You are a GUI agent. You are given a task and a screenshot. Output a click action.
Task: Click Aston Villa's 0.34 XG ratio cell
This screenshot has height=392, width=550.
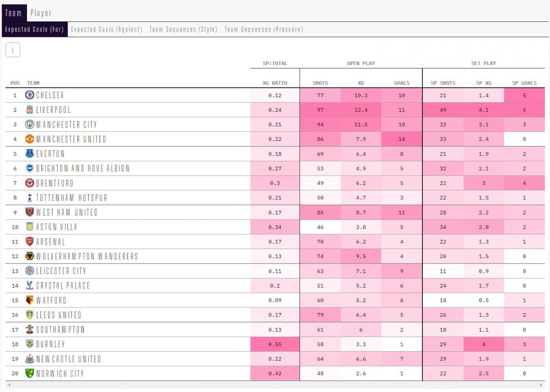[275, 227]
